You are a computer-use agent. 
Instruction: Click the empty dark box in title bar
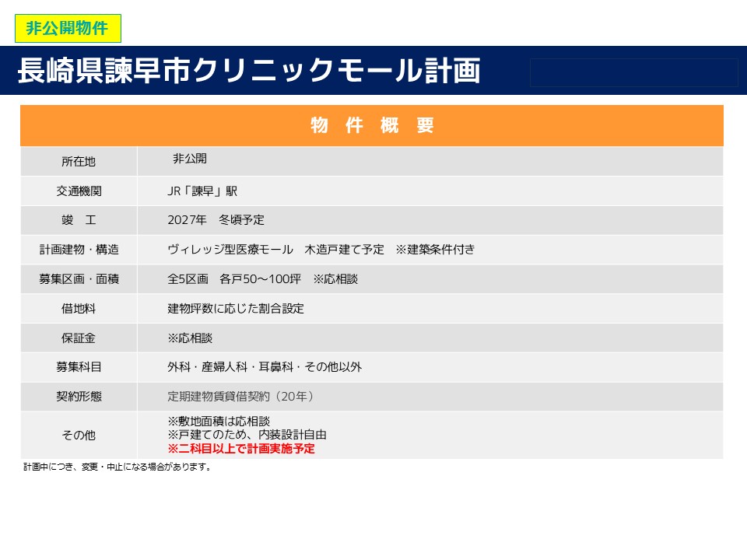tap(633, 72)
